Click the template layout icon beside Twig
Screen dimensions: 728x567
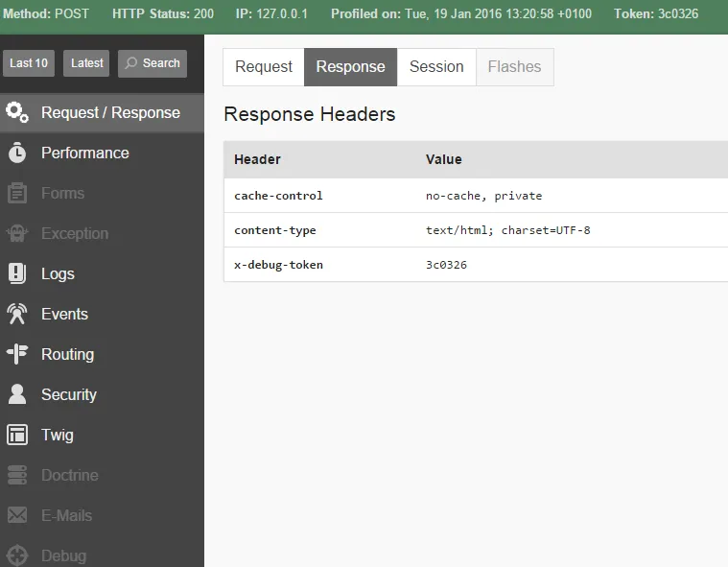click(x=17, y=435)
